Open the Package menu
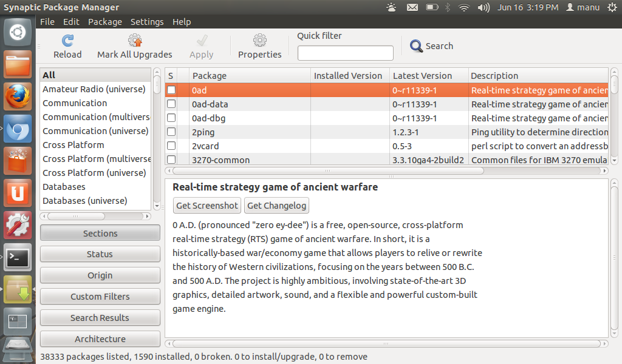The height and width of the screenshot is (364, 622). tap(105, 22)
